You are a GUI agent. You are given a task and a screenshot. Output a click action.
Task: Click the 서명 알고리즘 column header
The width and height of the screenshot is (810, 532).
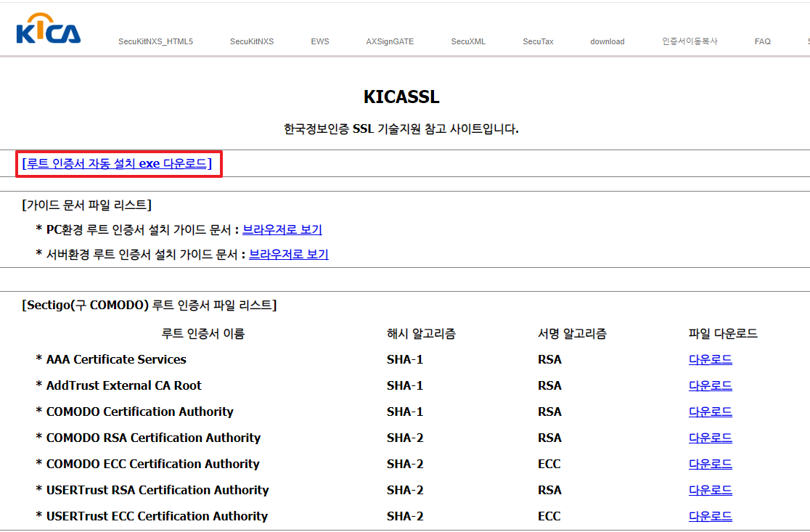click(x=572, y=334)
